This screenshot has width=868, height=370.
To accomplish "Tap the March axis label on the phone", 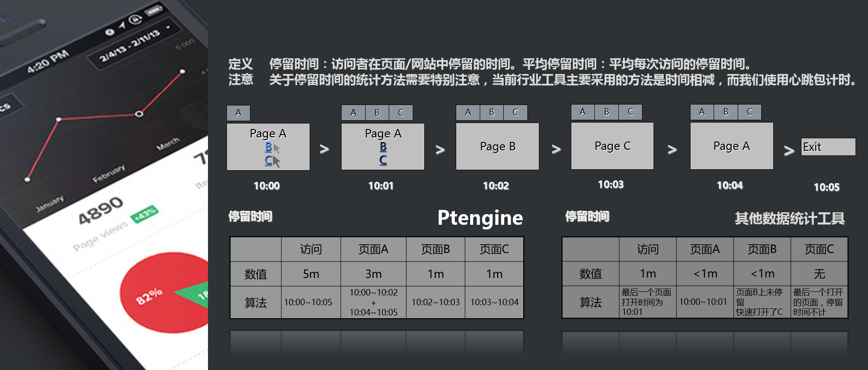I will [167, 144].
